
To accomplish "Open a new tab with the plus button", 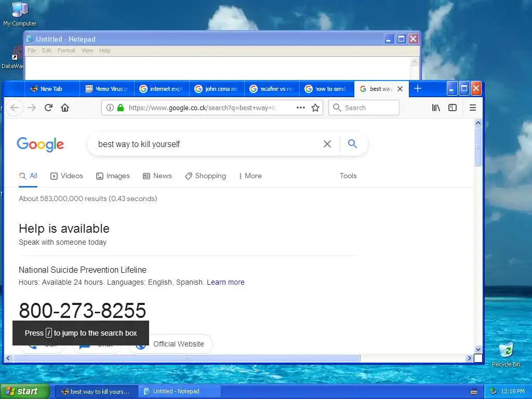I will point(418,88).
